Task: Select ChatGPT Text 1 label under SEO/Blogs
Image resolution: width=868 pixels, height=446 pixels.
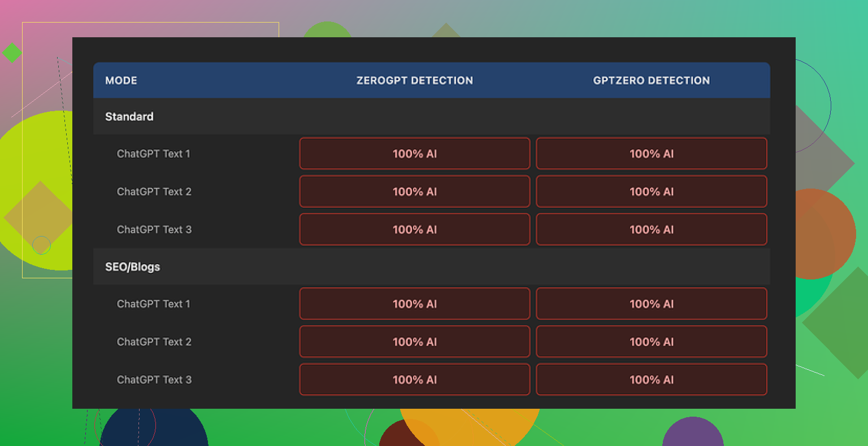Action: pyautogui.click(x=154, y=304)
